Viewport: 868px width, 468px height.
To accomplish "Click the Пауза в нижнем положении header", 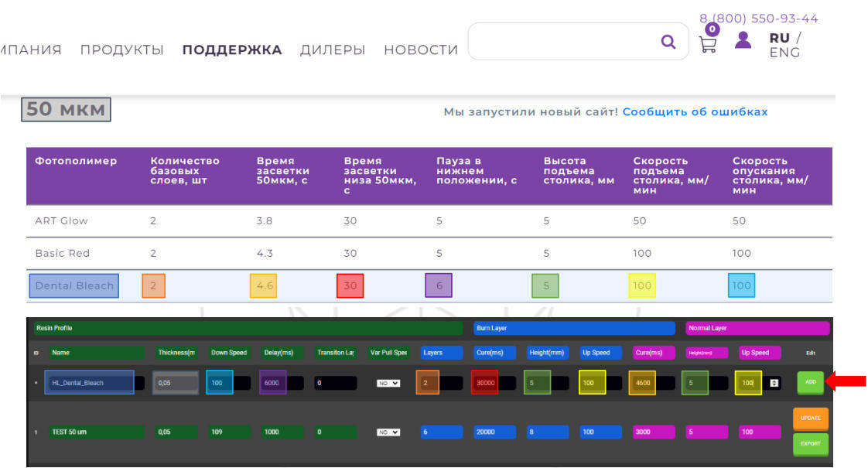I will tap(477, 171).
